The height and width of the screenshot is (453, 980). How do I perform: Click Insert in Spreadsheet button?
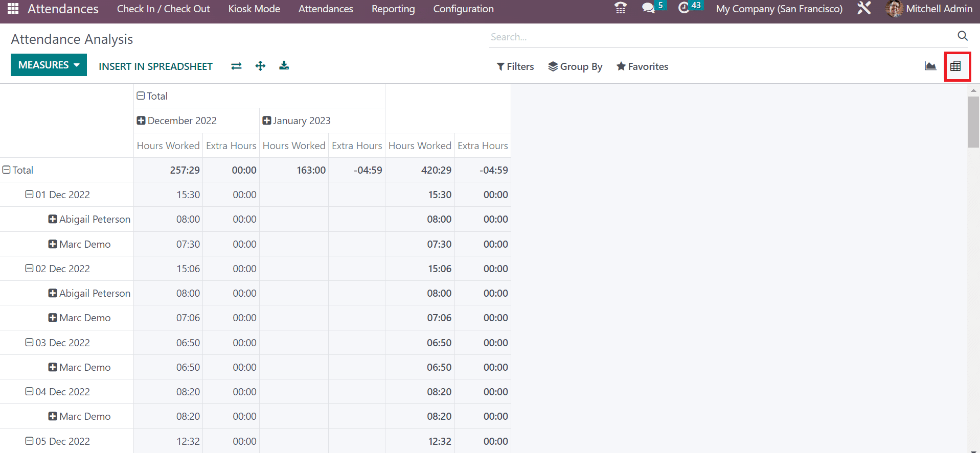tap(155, 66)
